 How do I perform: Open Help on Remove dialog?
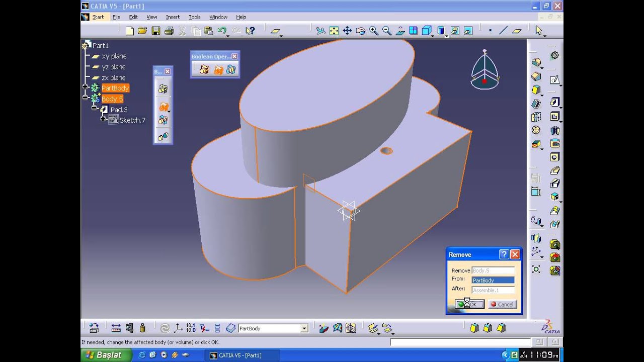tap(504, 254)
